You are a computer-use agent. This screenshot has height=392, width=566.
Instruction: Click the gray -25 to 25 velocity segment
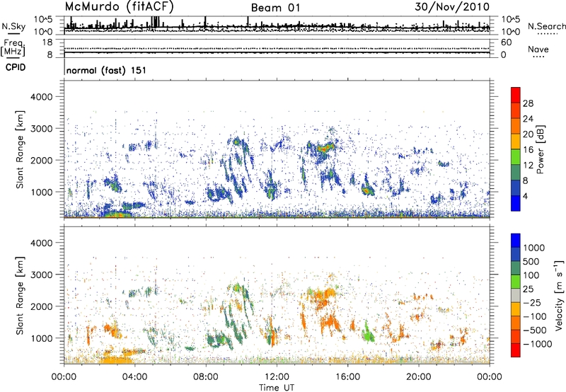point(516,296)
